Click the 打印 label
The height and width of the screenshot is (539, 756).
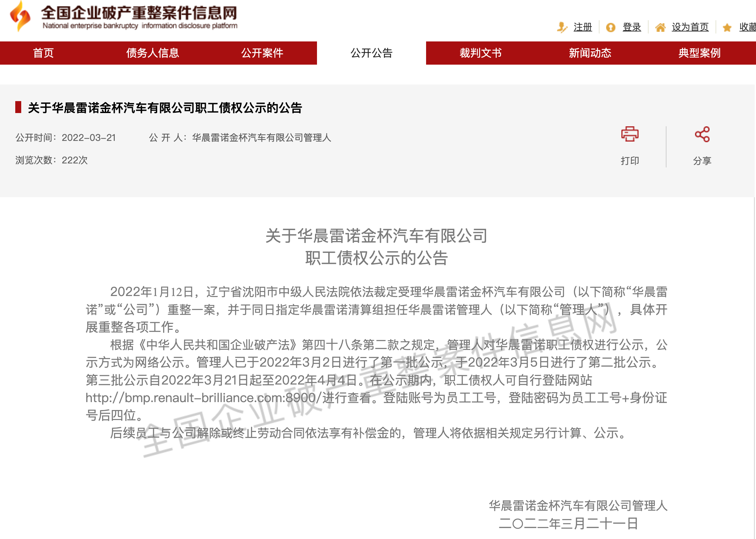[630, 161]
